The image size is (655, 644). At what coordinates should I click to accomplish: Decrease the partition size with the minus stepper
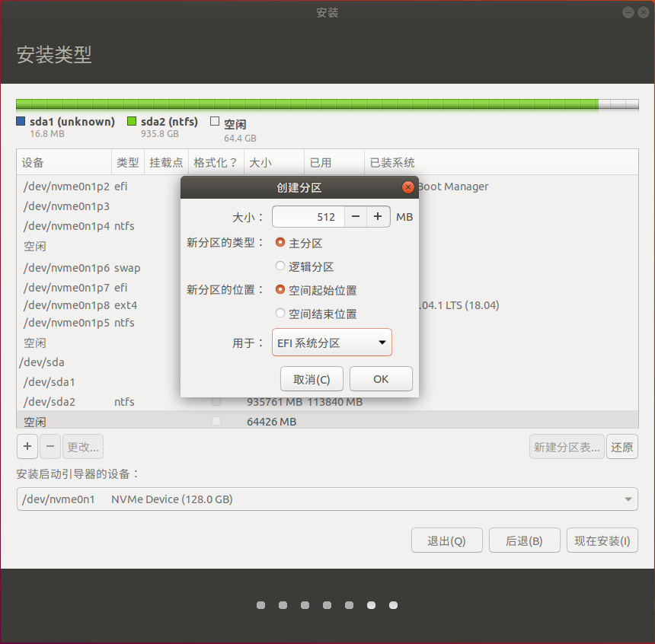click(356, 217)
